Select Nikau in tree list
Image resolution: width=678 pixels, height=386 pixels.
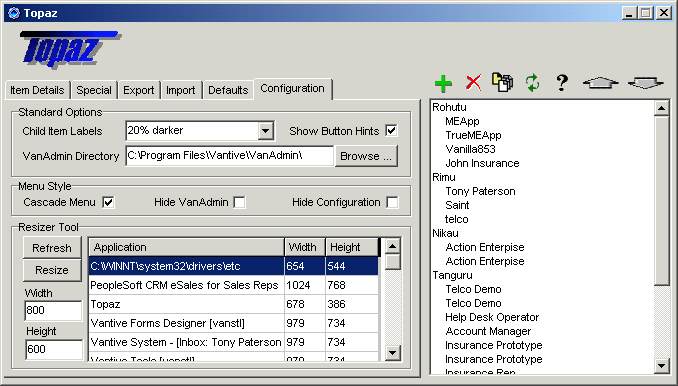[x=445, y=233]
